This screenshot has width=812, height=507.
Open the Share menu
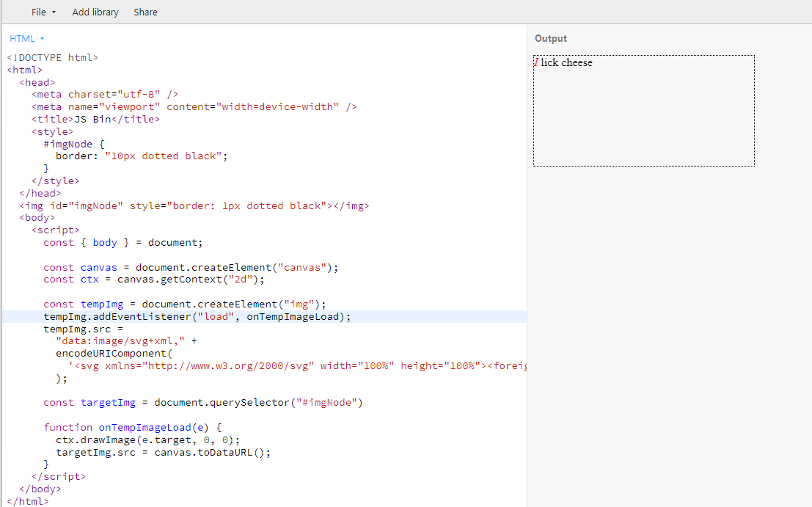pos(145,12)
